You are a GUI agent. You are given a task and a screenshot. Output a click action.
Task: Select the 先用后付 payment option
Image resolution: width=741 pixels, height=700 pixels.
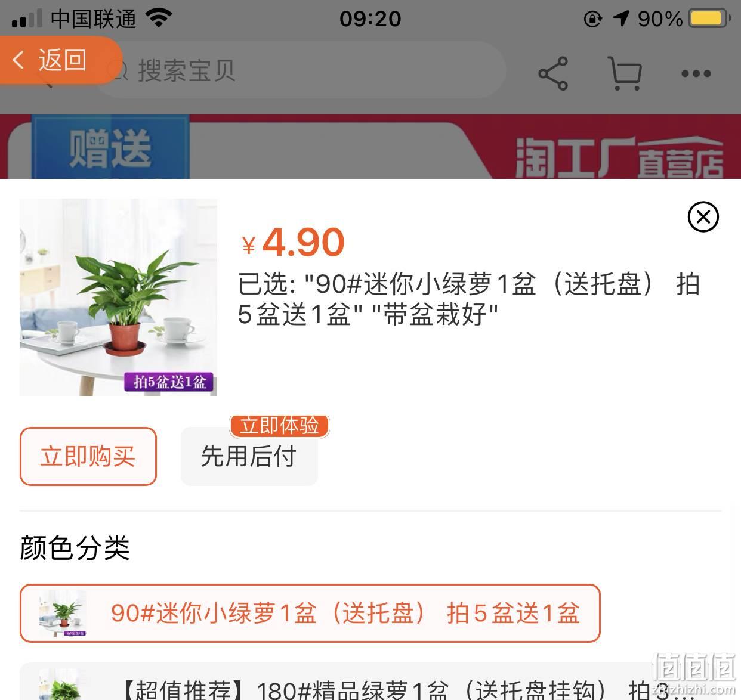pos(249,456)
